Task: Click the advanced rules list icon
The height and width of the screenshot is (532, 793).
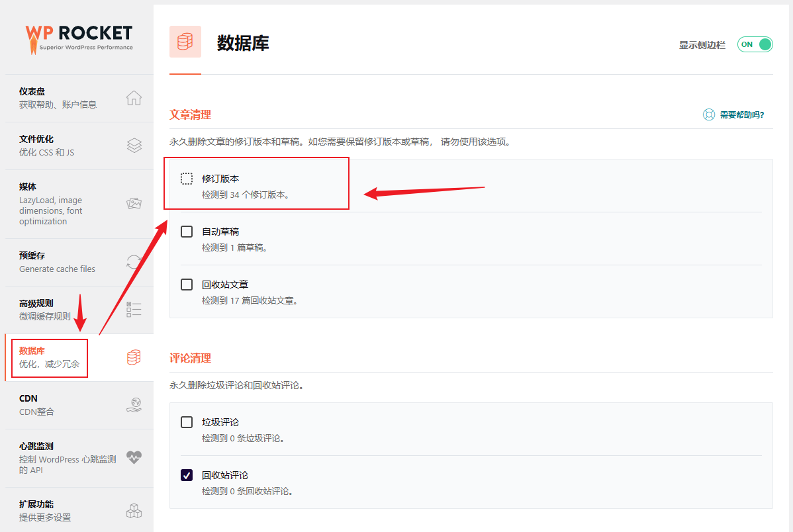Action: coord(134,310)
